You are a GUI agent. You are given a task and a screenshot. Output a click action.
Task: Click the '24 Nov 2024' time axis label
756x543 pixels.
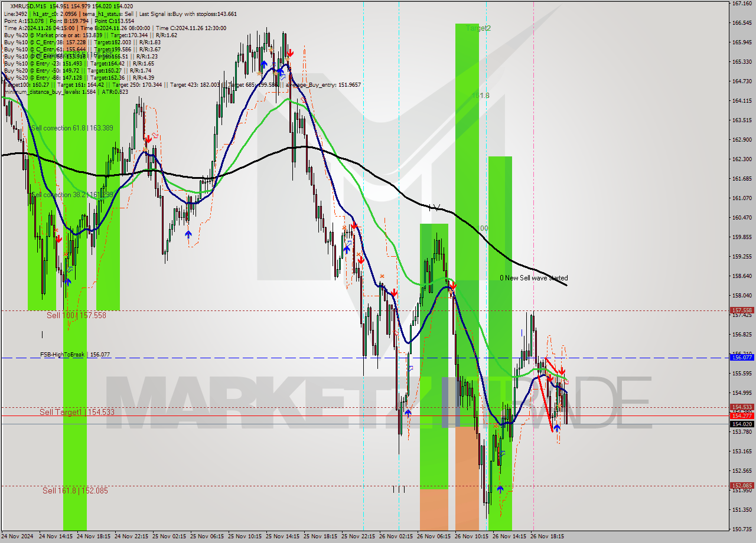(x=18, y=537)
